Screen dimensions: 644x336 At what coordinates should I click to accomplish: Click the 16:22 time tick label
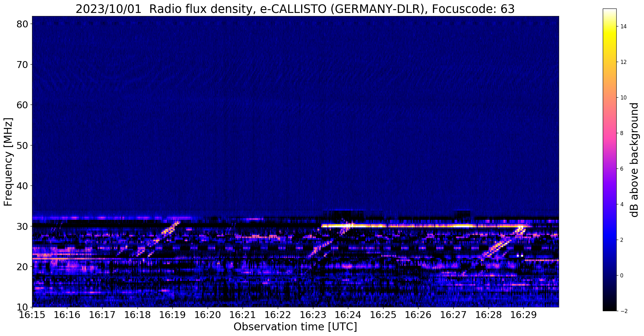click(x=278, y=315)
